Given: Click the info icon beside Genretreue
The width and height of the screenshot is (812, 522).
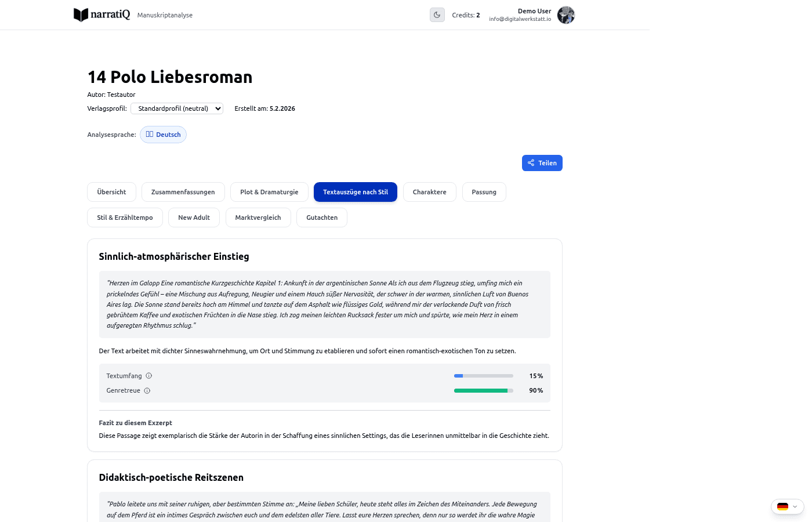Looking at the screenshot, I should pos(147,391).
